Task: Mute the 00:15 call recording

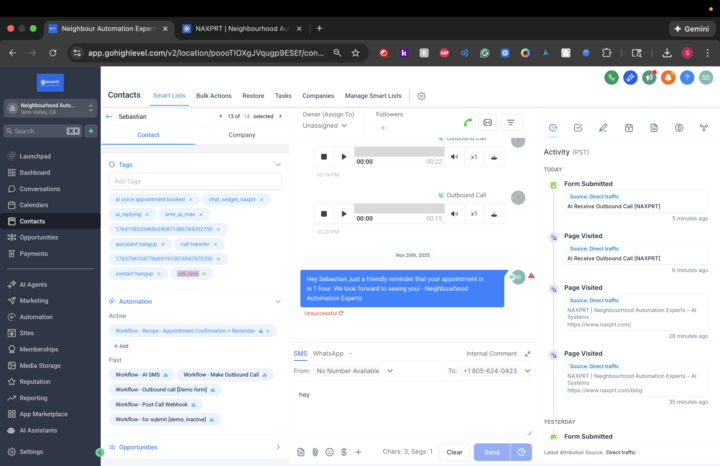Action: pyautogui.click(x=454, y=213)
